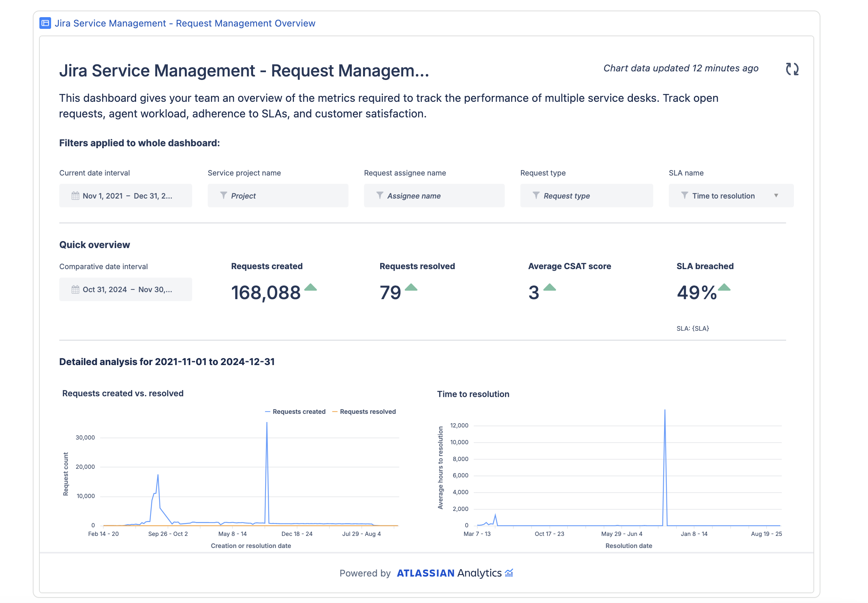Image resolution: width=868 pixels, height=603 pixels.
Task: Click the Atlassian Analytics logo link
Action: [455, 573]
